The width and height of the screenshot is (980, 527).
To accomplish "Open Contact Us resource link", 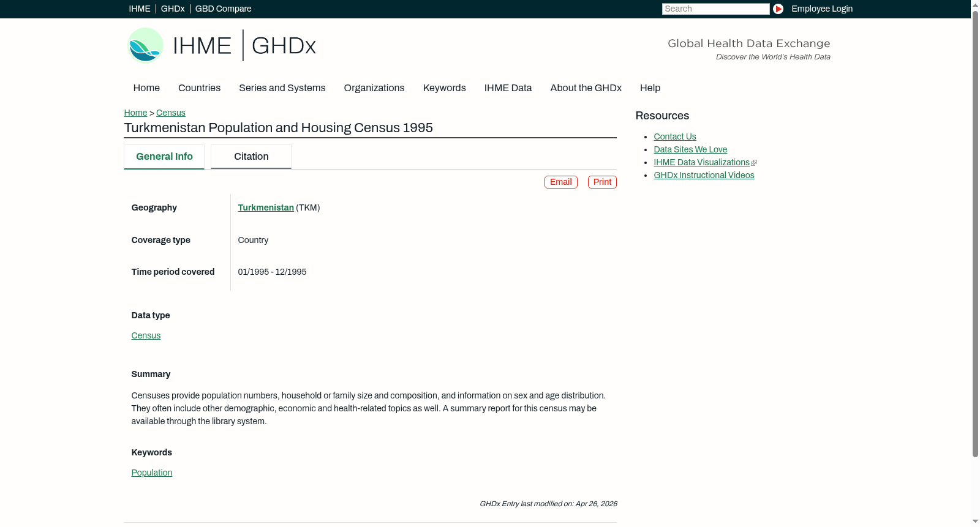I will tap(675, 136).
